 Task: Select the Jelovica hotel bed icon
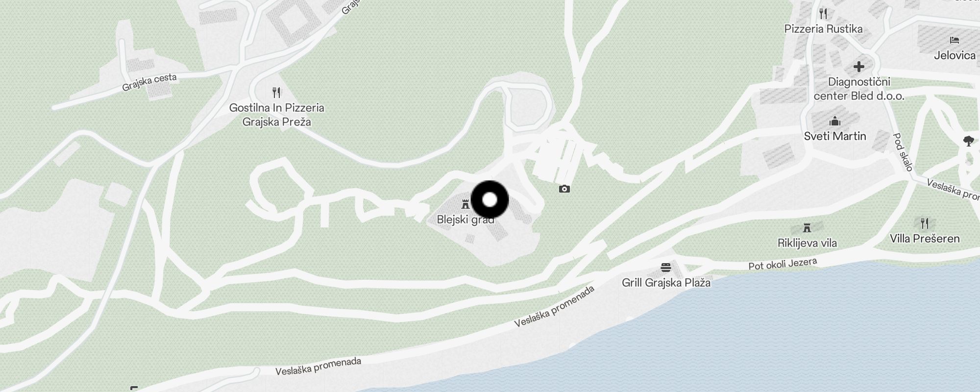click(954, 40)
